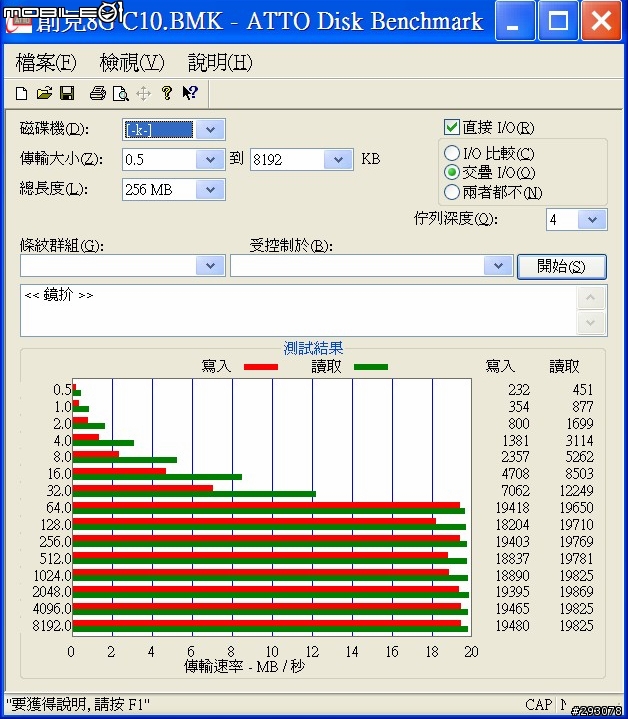Click the description box scroll up arrow
628x719 pixels.
[590, 298]
